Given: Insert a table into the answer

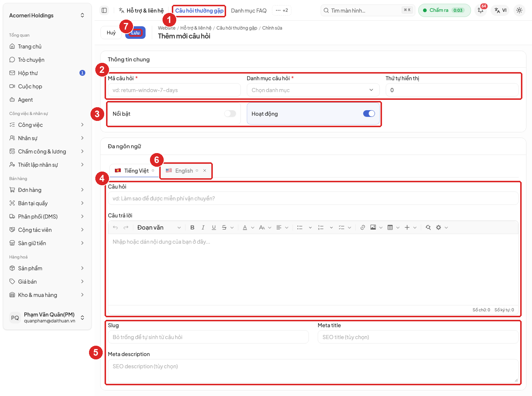Looking at the screenshot, I should pyautogui.click(x=390, y=227).
